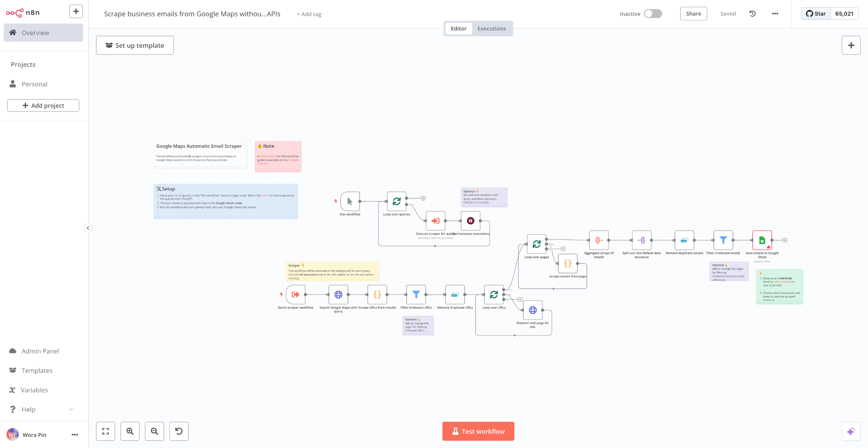Open the AI assistant sparkle icon
This screenshot has height=448, width=868.
[851, 431]
